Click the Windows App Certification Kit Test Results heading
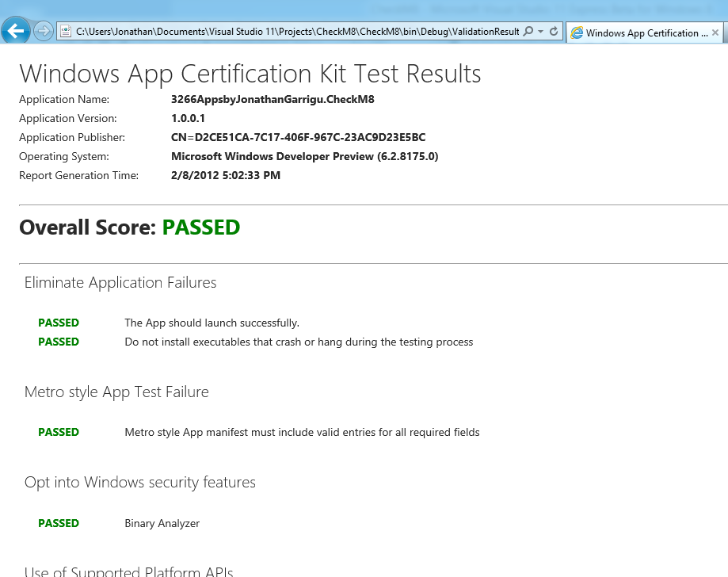 point(250,75)
